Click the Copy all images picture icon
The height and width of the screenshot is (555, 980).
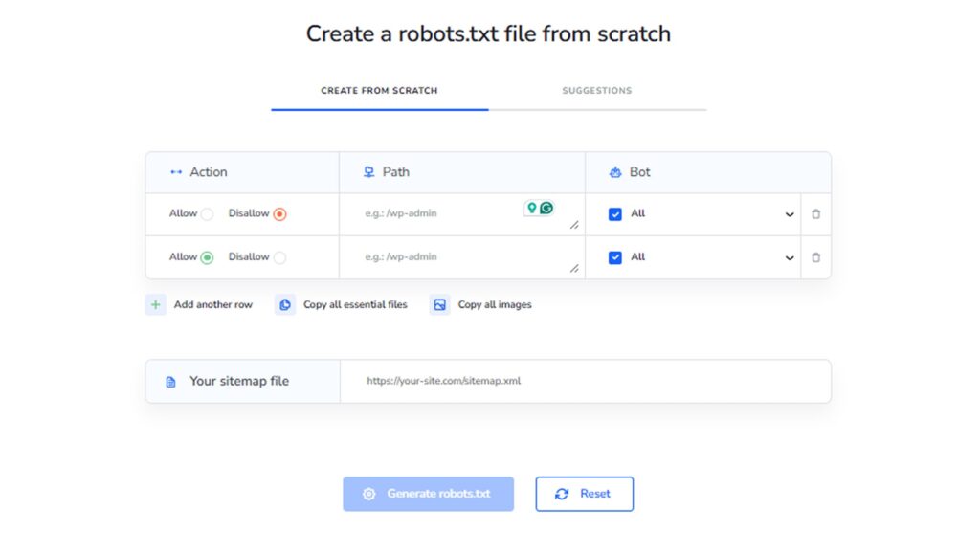439,305
